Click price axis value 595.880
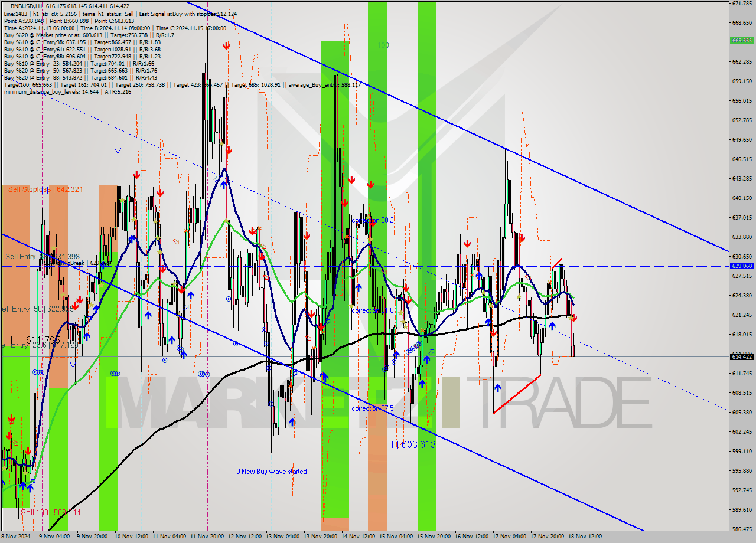Image resolution: width=756 pixels, height=543 pixels. click(x=742, y=470)
